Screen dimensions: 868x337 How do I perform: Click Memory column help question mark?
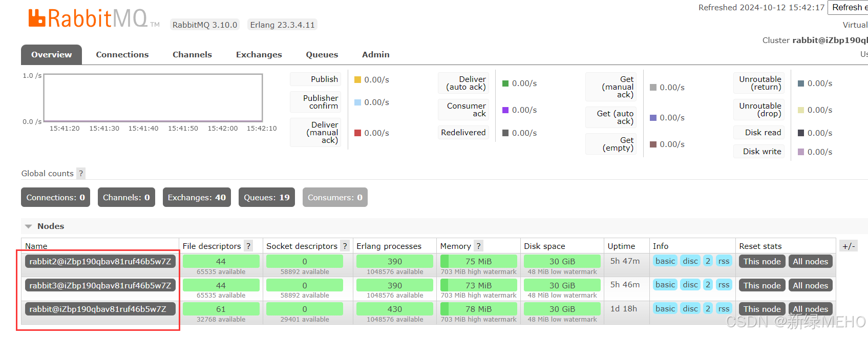click(478, 246)
